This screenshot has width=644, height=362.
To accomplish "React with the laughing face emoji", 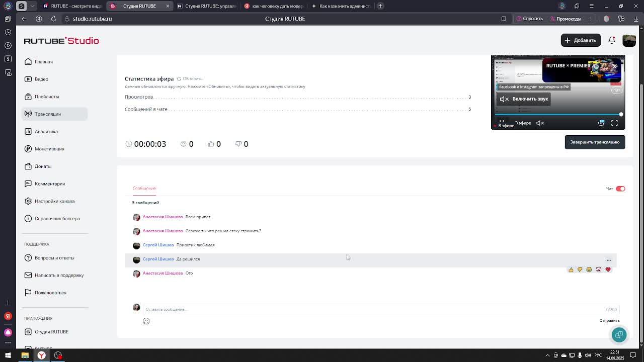I will 589,269.
